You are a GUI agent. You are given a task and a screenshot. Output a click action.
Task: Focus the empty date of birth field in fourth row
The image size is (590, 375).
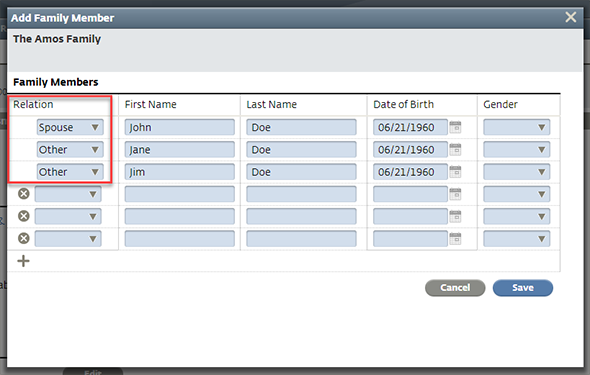[x=410, y=194]
